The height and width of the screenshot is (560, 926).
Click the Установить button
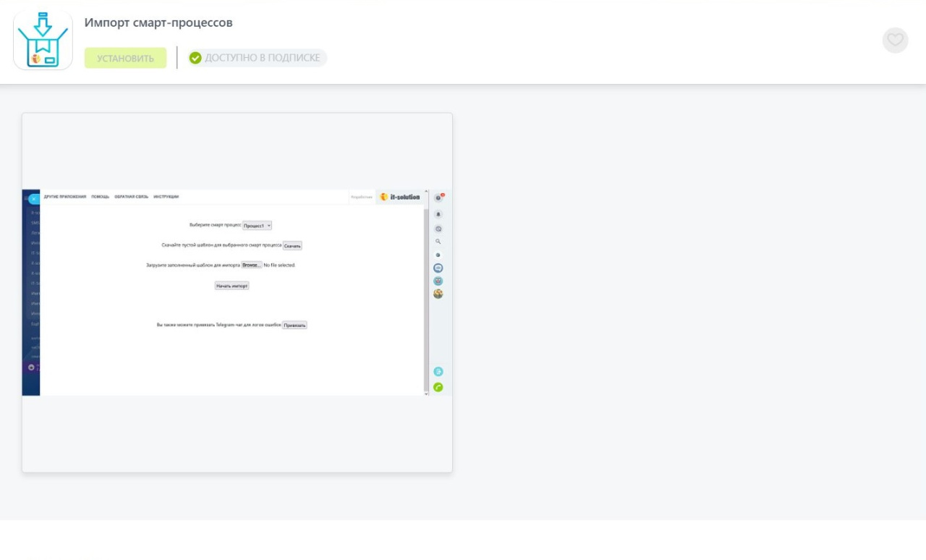(x=125, y=58)
